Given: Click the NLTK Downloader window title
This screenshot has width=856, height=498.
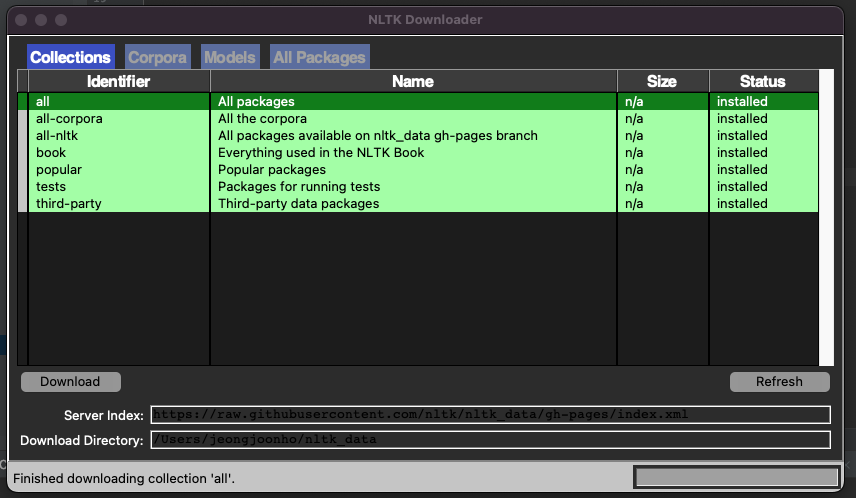Looking at the screenshot, I should pyautogui.click(x=425, y=20).
